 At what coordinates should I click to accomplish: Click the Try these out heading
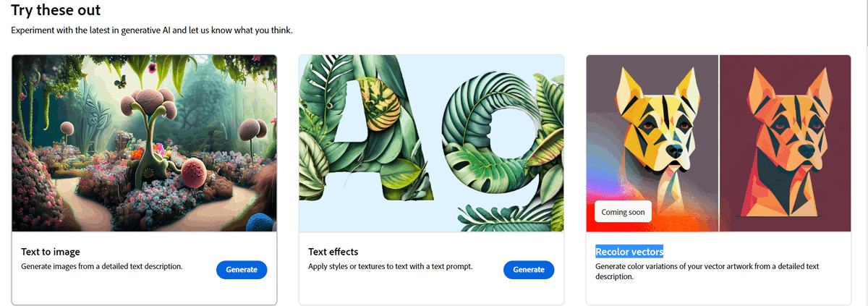click(x=56, y=10)
